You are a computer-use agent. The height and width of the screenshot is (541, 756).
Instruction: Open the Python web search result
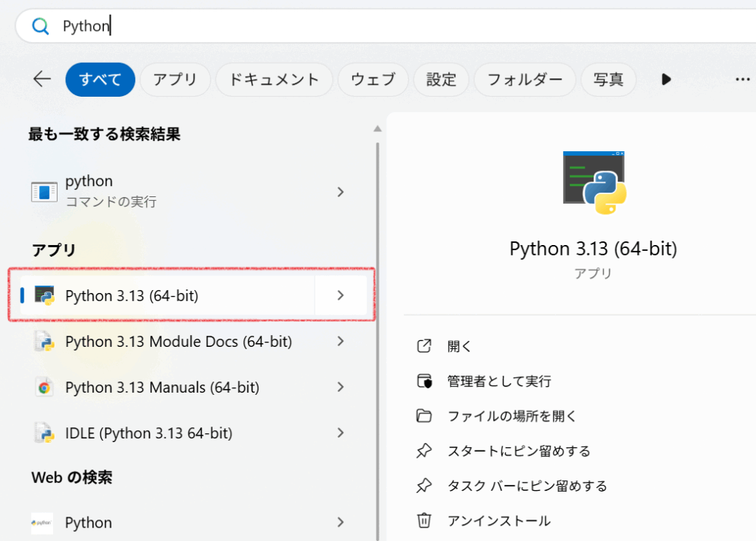(x=89, y=523)
